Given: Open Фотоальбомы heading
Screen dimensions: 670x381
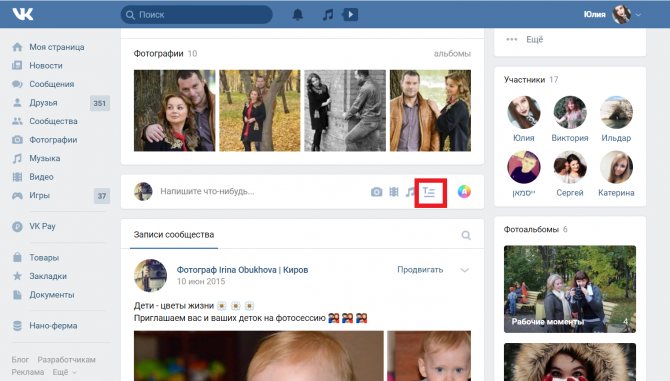Looking at the screenshot, I should (531, 229).
